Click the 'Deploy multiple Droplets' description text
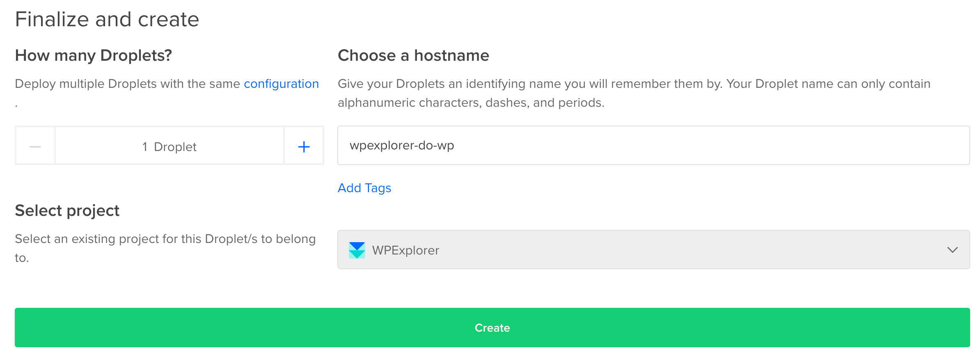Image resolution: width=980 pixels, height=362 pixels. click(x=127, y=84)
